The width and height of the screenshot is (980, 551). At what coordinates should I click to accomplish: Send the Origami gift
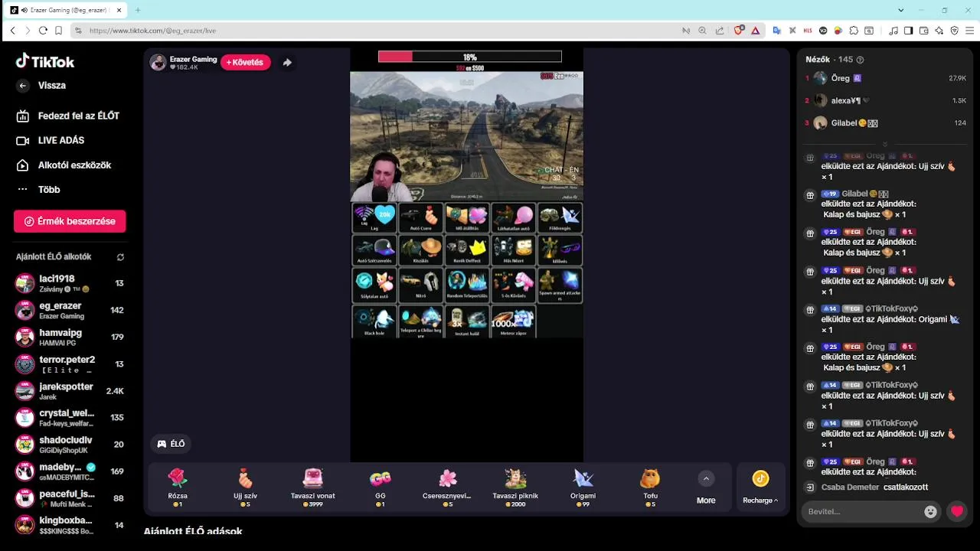(583, 487)
